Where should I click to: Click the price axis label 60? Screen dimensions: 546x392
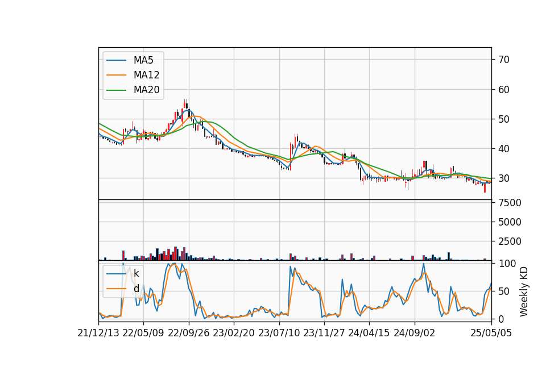click(x=504, y=90)
